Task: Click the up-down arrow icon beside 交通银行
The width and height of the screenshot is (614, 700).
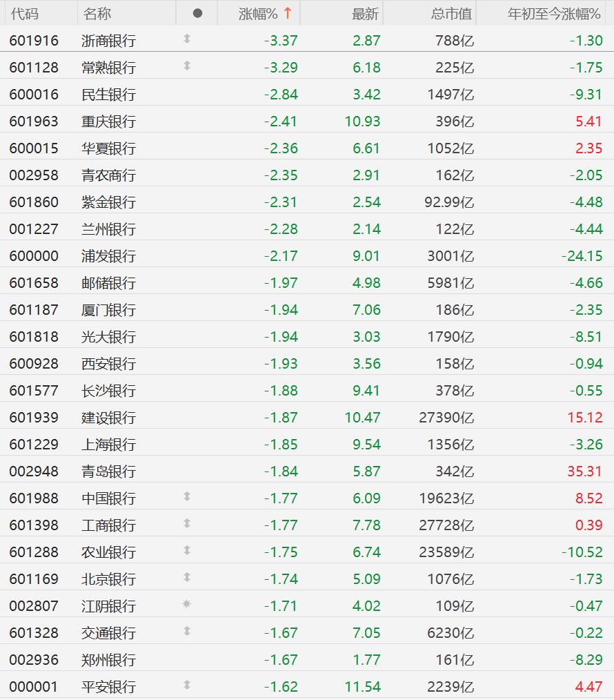Action: 187,631
